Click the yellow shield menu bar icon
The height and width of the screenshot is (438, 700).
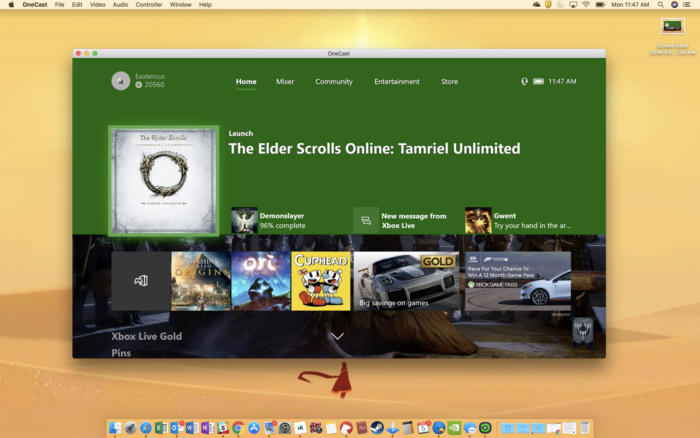coord(548,4)
